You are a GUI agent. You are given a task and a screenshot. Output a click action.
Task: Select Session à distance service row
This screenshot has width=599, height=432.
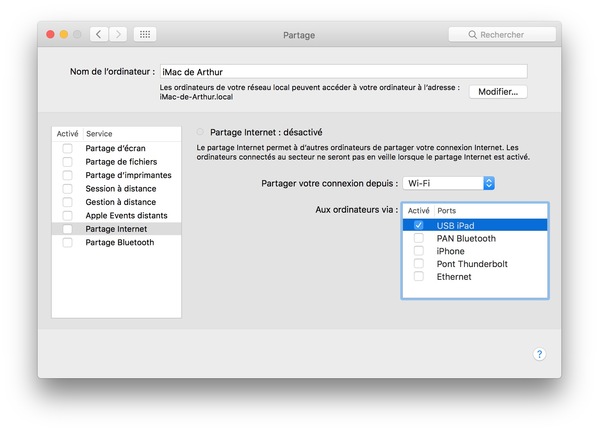(x=117, y=189)
